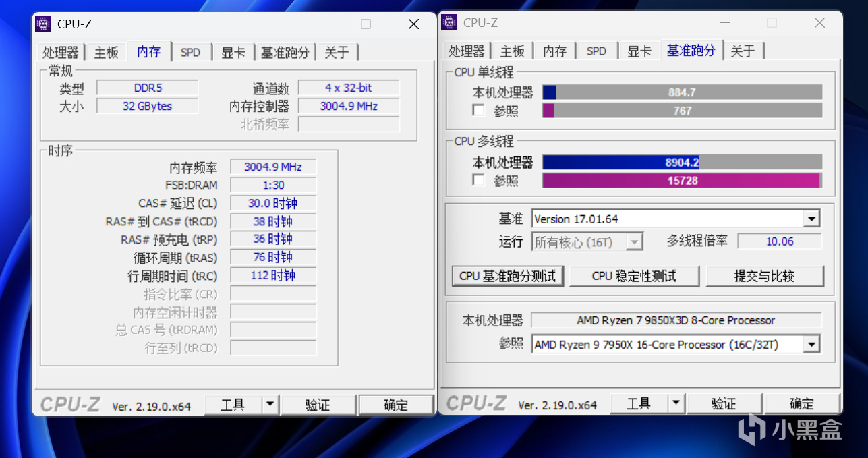Image resolution: width=868 pixels, height=458 pixels.
Task: Click 内存控制器 3004.9 MHz field
Action: point(349,106)
